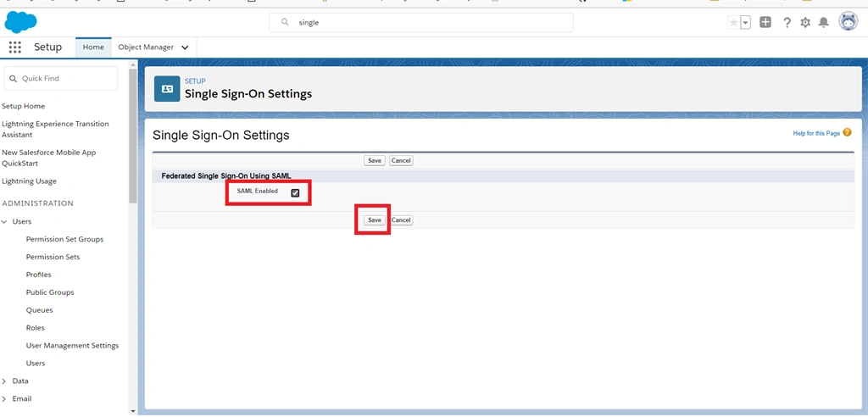
Task: Click the 'SAML Enabled' label text
Action: (258, 191)
